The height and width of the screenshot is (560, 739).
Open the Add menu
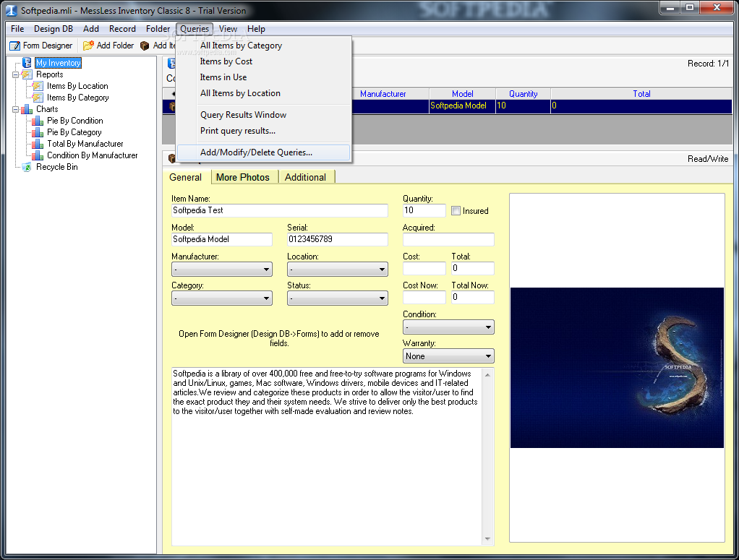[91, 29]
